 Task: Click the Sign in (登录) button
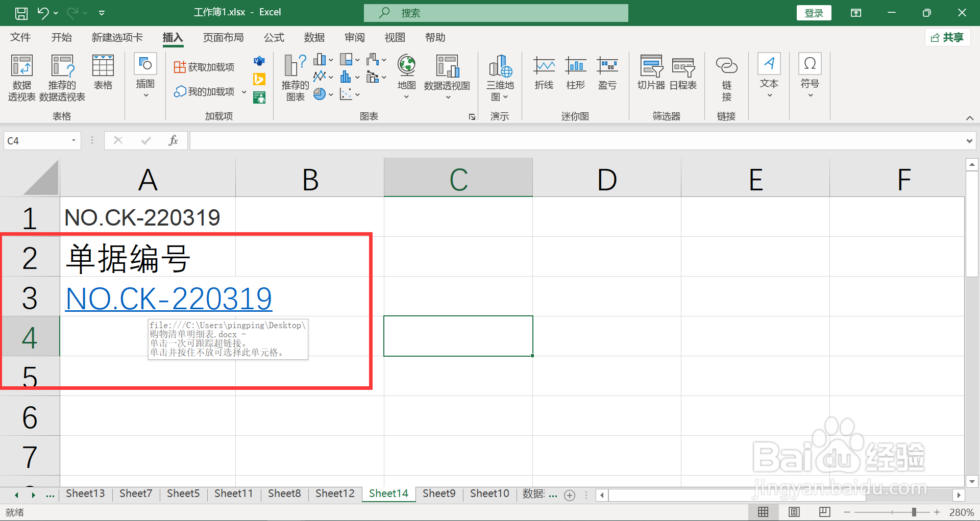814,13
